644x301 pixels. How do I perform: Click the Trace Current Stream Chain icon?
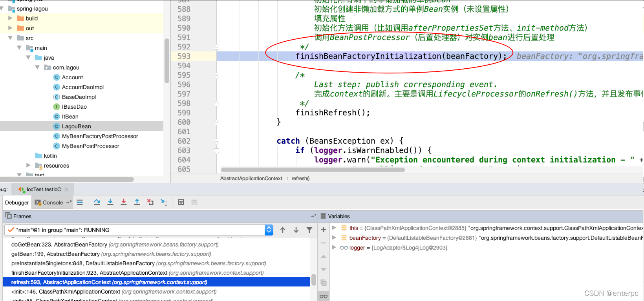coord(194,202)
